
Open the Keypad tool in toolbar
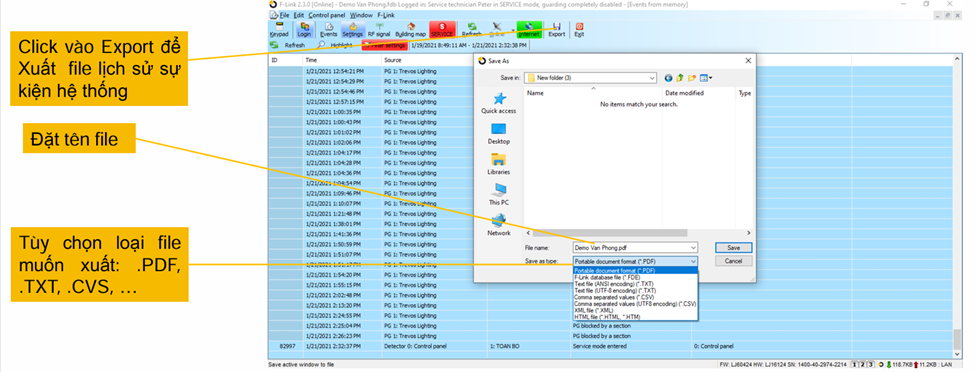pyautogui.click(x=279, y=29)
